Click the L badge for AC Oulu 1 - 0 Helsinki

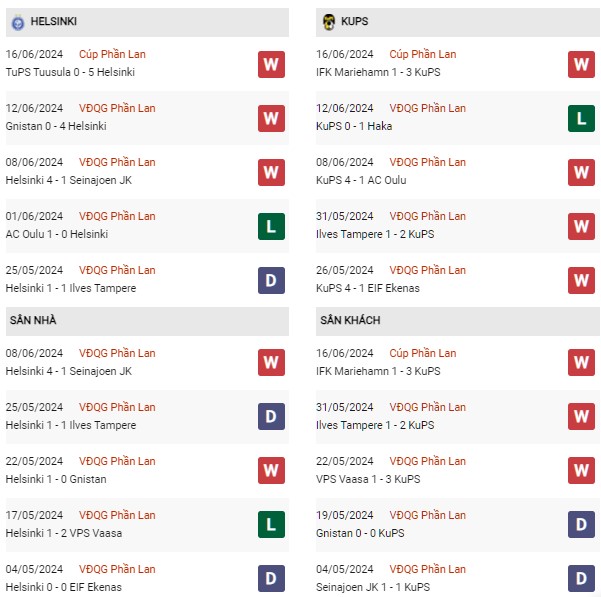click(x=271, y=226)
